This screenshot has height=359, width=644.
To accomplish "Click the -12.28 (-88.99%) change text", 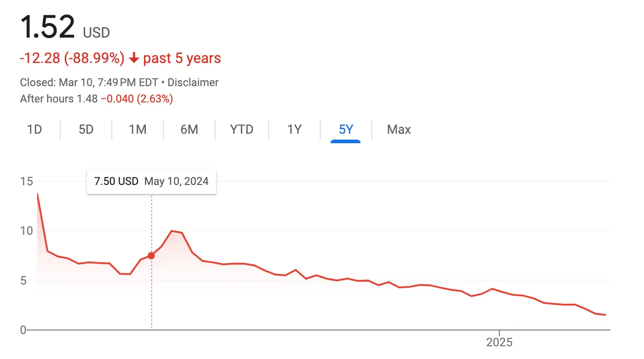I will (72, 58).
